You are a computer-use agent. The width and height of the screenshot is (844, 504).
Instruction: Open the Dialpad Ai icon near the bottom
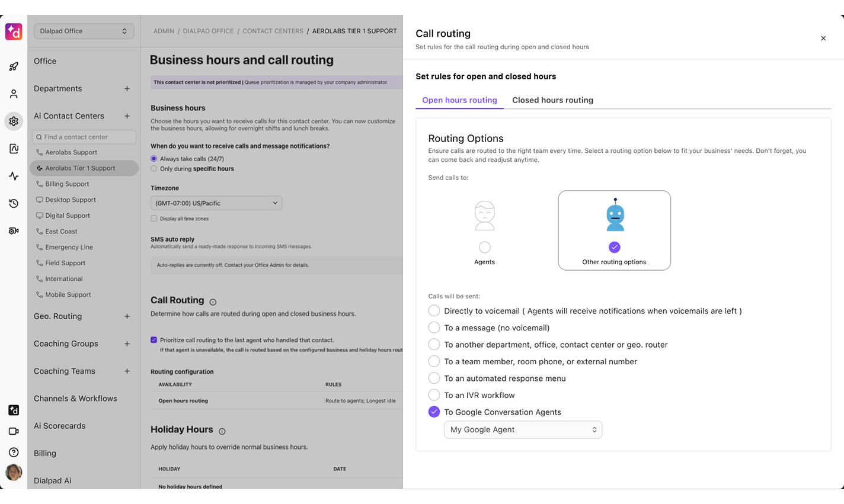[13, 410]
